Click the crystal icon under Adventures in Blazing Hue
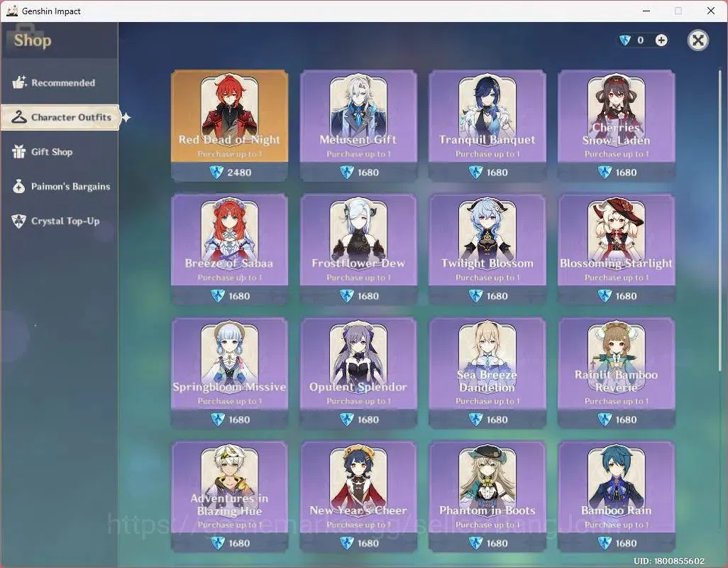 pos(218,543)
